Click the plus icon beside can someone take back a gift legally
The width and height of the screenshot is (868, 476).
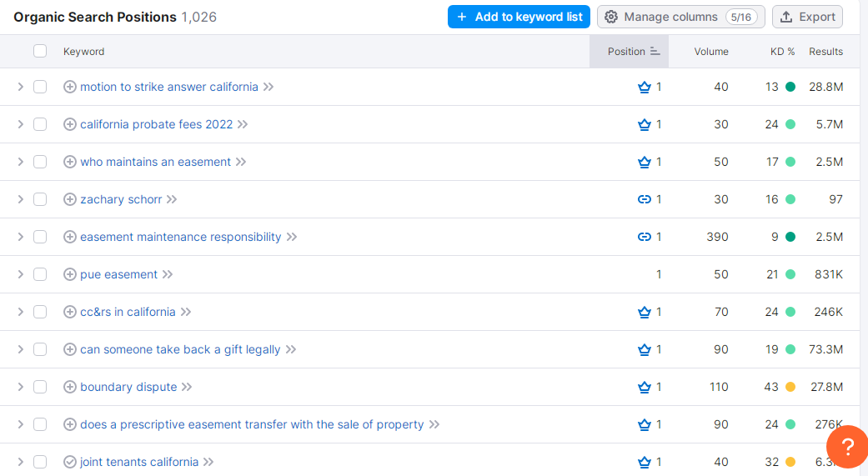(x=70, y=350)
